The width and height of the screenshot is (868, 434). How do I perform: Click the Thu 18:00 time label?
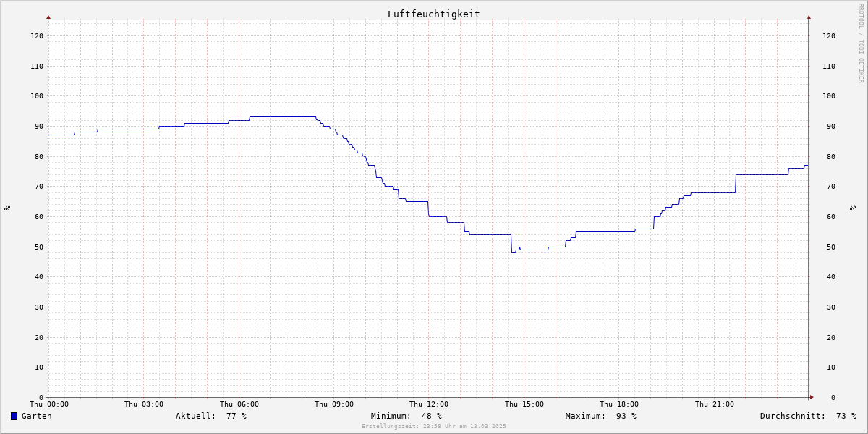619,404
